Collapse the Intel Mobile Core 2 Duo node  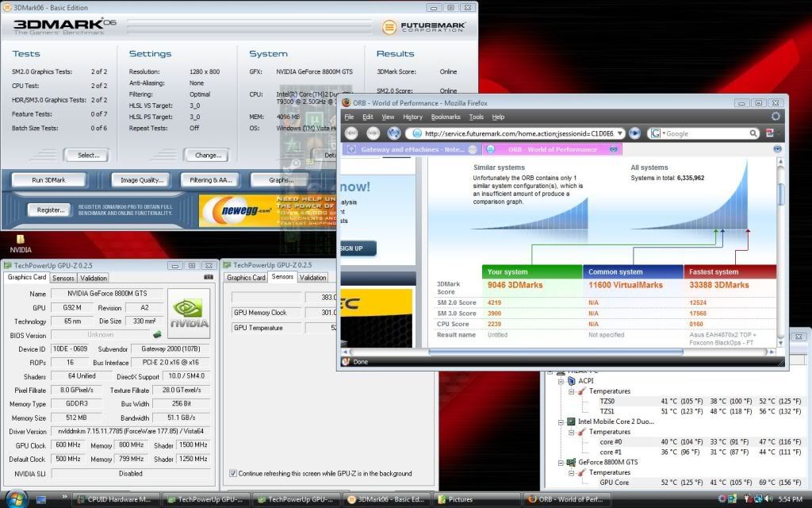(x=561, y=422)
